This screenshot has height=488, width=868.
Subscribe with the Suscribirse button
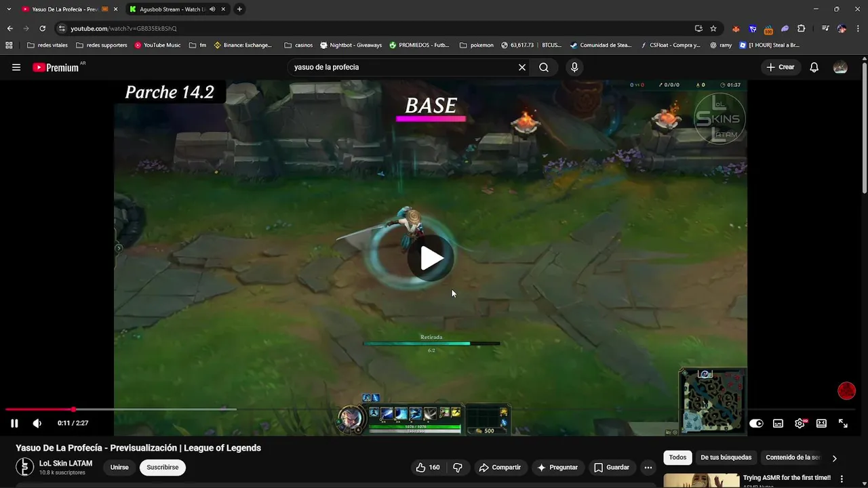(x=163, y=467)
